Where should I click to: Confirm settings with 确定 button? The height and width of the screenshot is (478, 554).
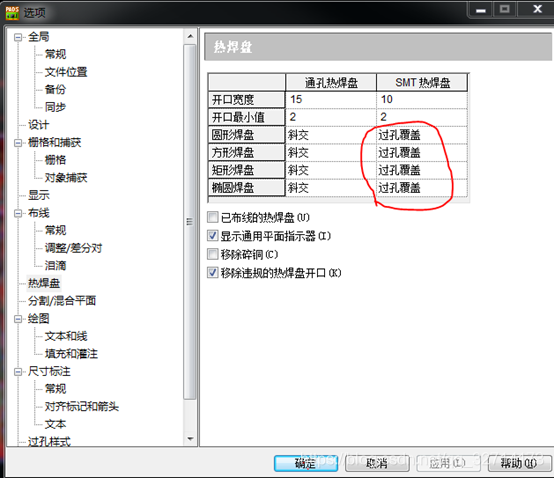[x=306, y=463]
